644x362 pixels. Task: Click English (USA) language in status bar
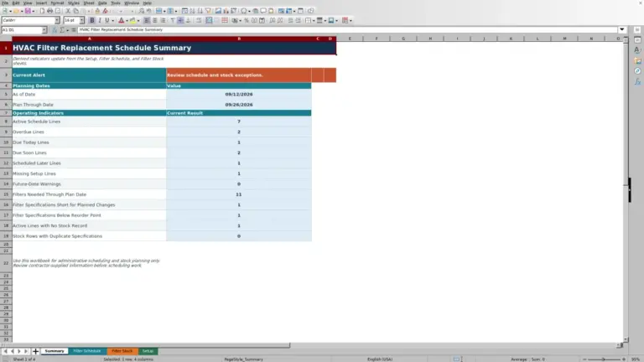(x=380, y=359)
